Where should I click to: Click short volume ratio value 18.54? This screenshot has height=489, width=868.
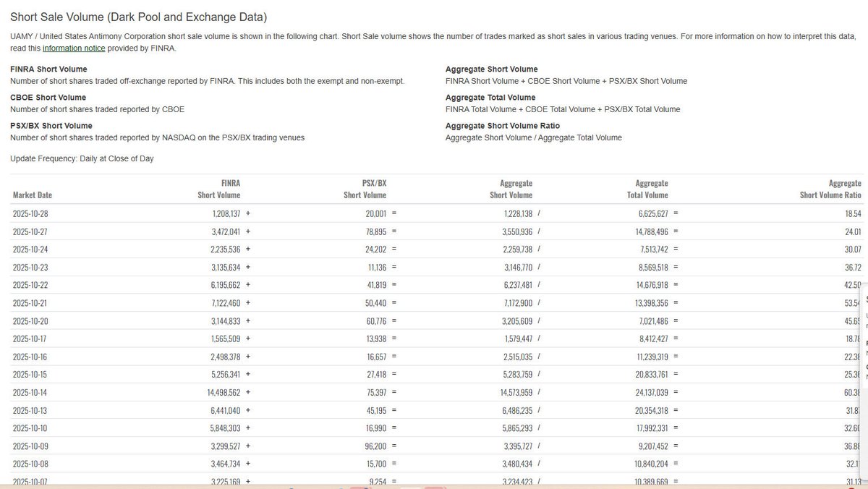tap(854, 214)
